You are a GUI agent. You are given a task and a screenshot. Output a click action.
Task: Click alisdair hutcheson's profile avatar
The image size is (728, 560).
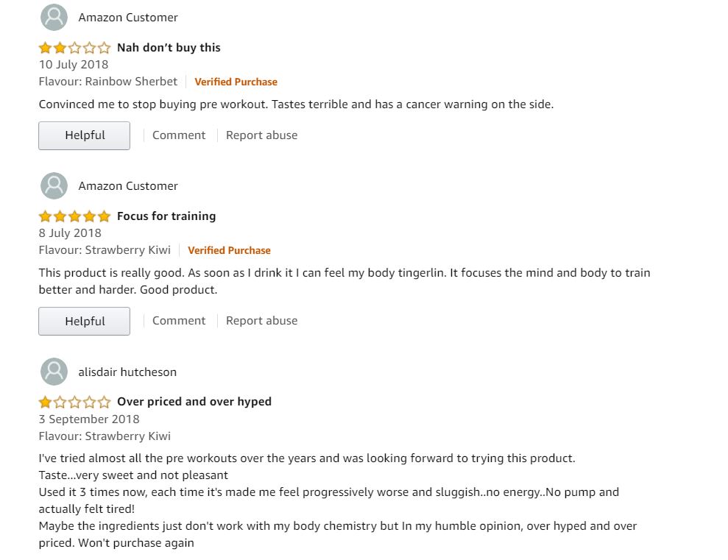pos(54,372)
